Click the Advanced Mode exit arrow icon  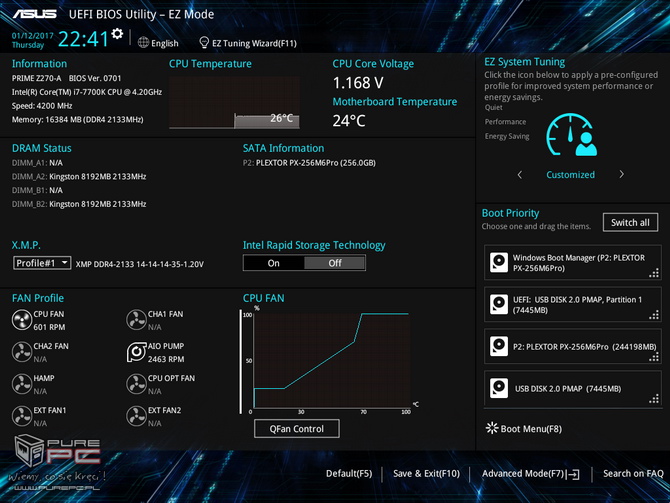(573, 474)
